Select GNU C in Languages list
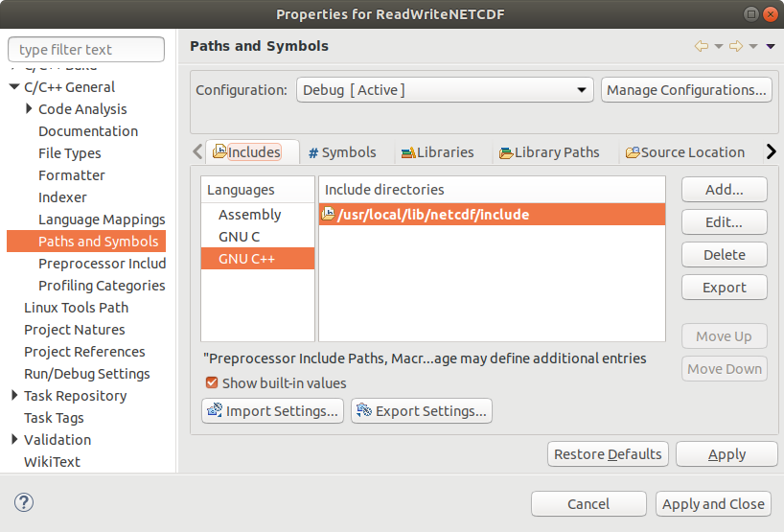The width and height of the screenshot is (784, 532). click(x=239, y=237)
